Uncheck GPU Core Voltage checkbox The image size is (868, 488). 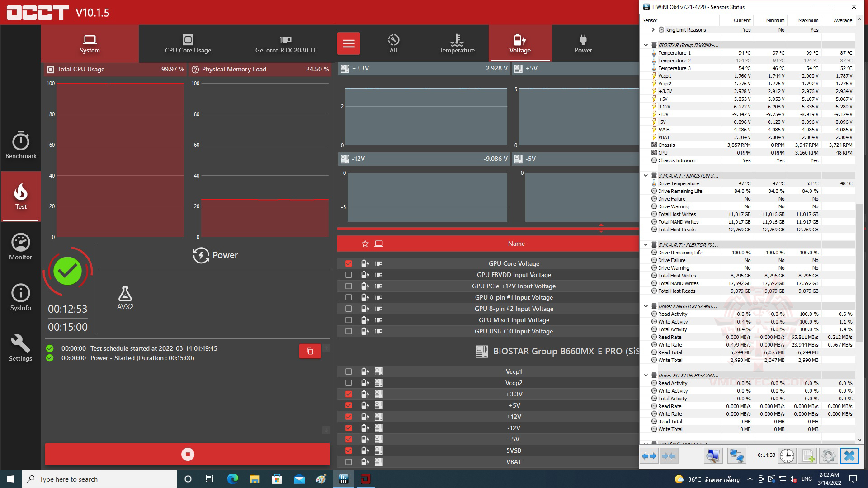(x=349, y=263)
